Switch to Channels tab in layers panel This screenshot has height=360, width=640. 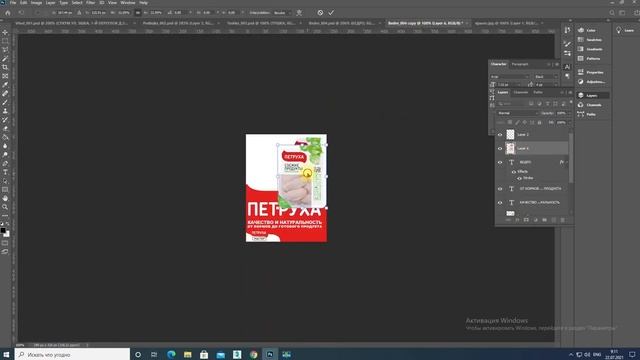[521, 92]
